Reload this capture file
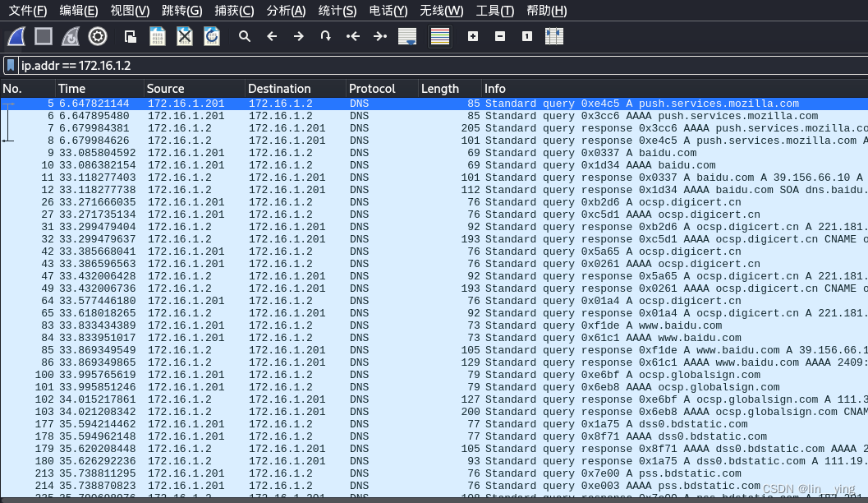This screenshot has width=868, height=503. 212,36
